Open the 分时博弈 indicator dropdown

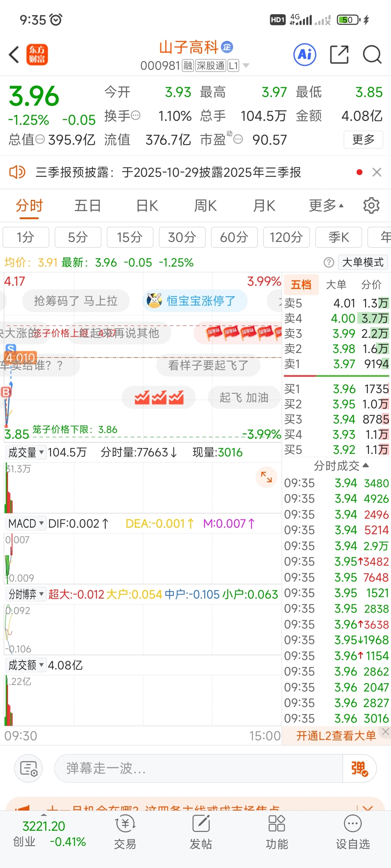pyautogui.click(x=26, y=594)
